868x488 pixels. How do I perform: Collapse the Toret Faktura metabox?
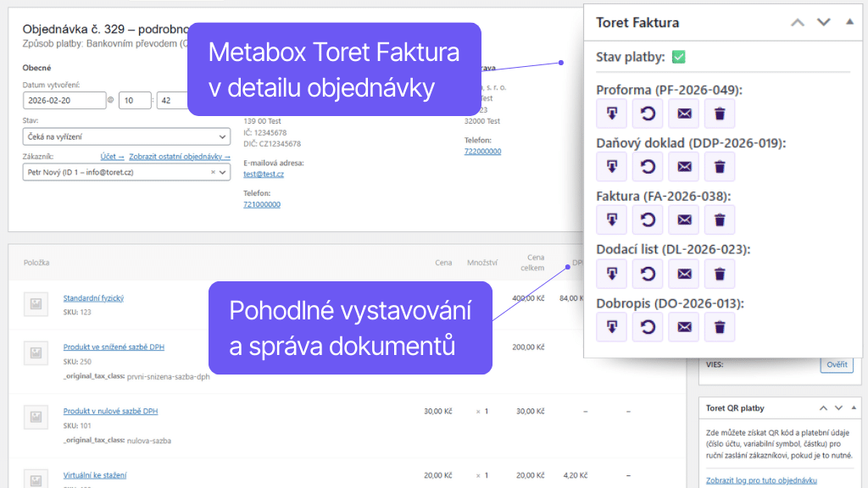849,23
